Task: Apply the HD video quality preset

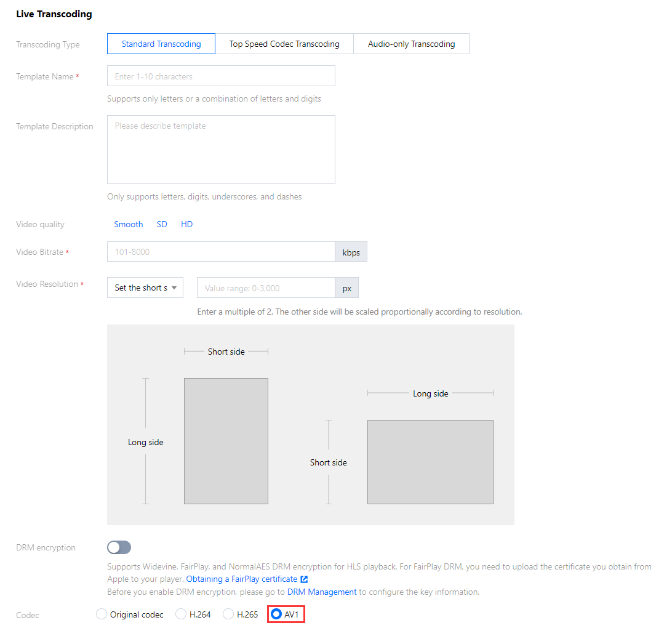Action: [x=187, y=224]
